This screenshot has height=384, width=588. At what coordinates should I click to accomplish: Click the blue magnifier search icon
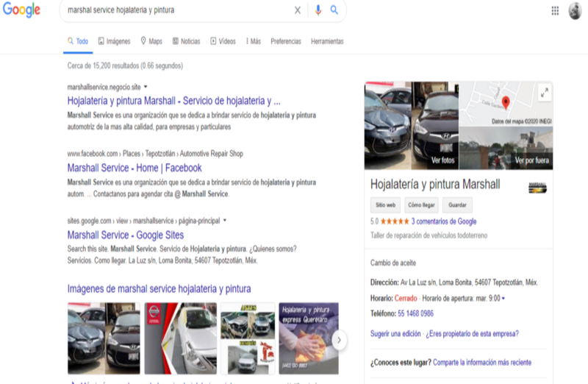click(x=334, y=10)
